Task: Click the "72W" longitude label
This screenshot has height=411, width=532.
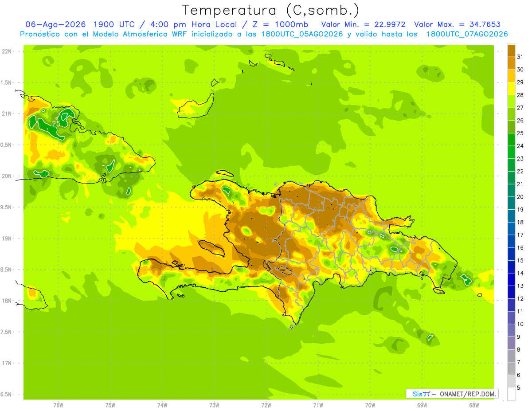Action: (x=266, y=405)
